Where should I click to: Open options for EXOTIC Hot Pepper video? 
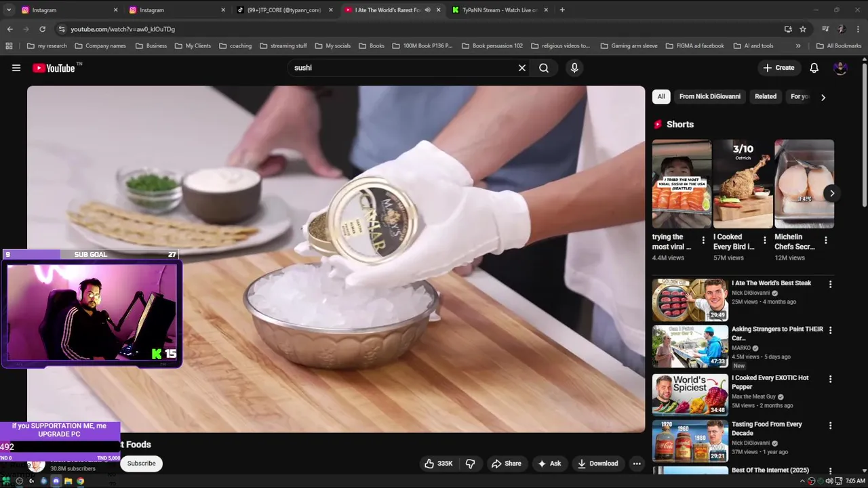pyautogui.click(x=830, y=380)
